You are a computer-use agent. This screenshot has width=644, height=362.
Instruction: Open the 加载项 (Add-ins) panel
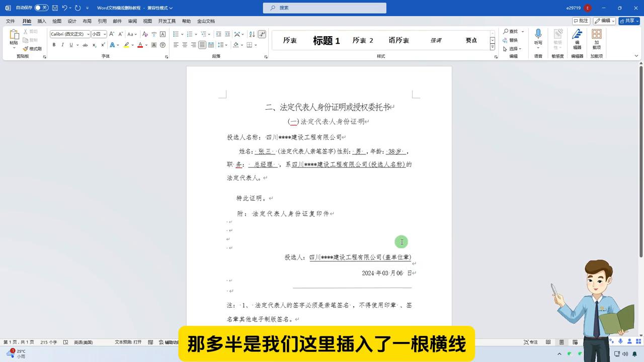tap(597, 39)
